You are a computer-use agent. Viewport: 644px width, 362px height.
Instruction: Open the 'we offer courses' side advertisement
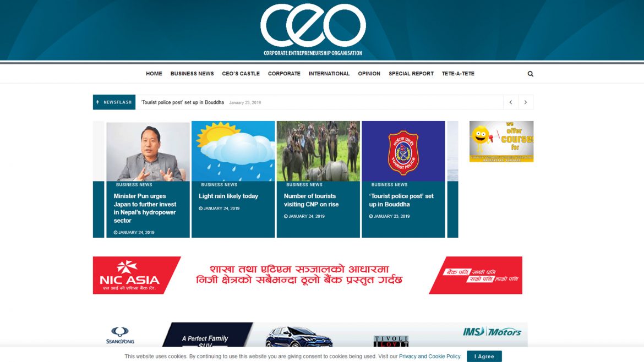coord(501,141)
